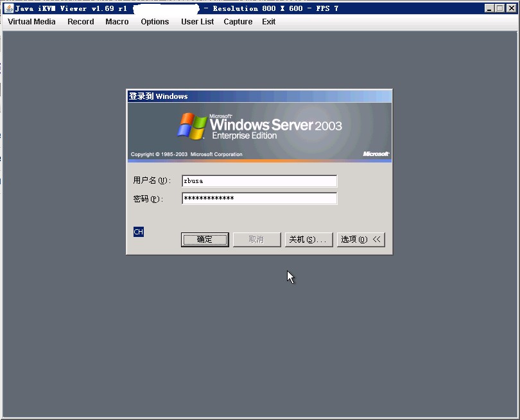This screenshot has width=520, height=420.
Task: Open the Virtual Media menu
Action: click(31, 22)
